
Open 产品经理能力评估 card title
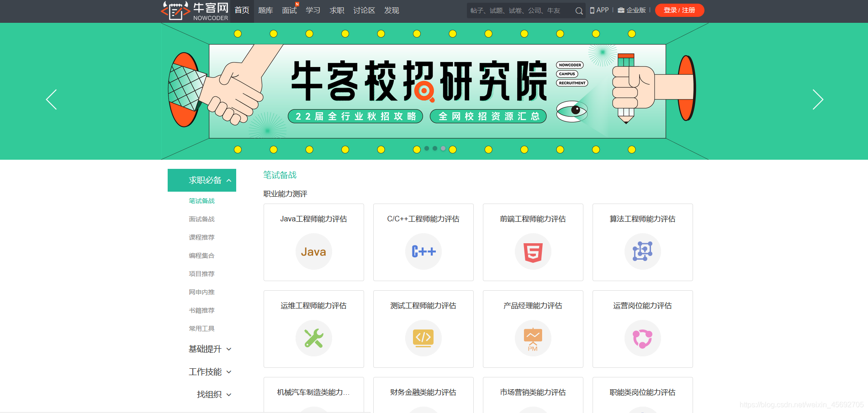[533, 306]
